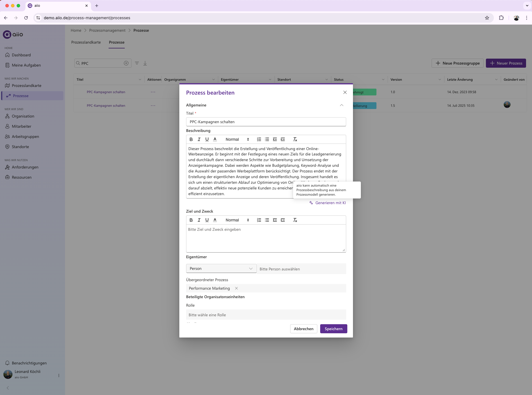Toggle bold formatting in the description editor
532x395 pixels.
[191, 139]
